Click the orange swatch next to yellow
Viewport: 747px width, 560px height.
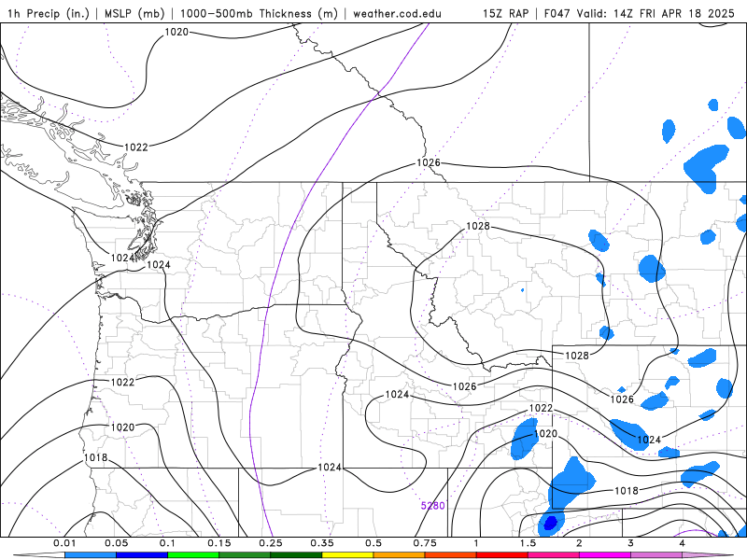(x=400, y=555)
